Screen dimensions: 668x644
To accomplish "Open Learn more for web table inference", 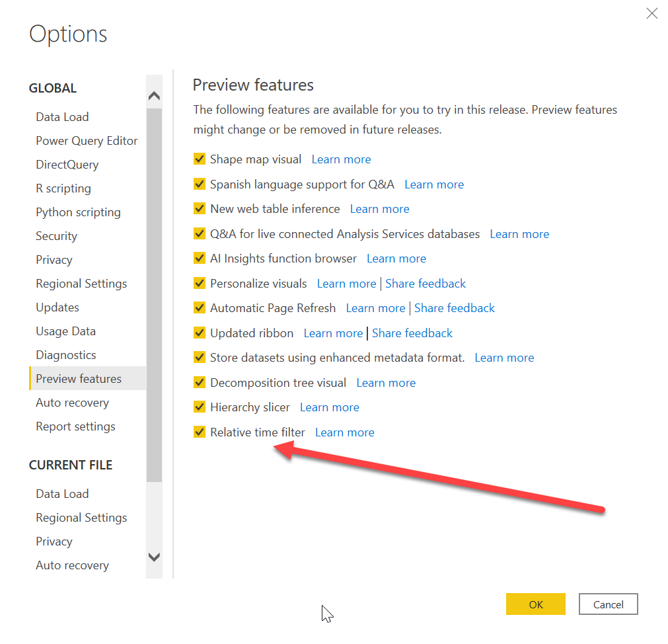I will (x=379, y=209).
